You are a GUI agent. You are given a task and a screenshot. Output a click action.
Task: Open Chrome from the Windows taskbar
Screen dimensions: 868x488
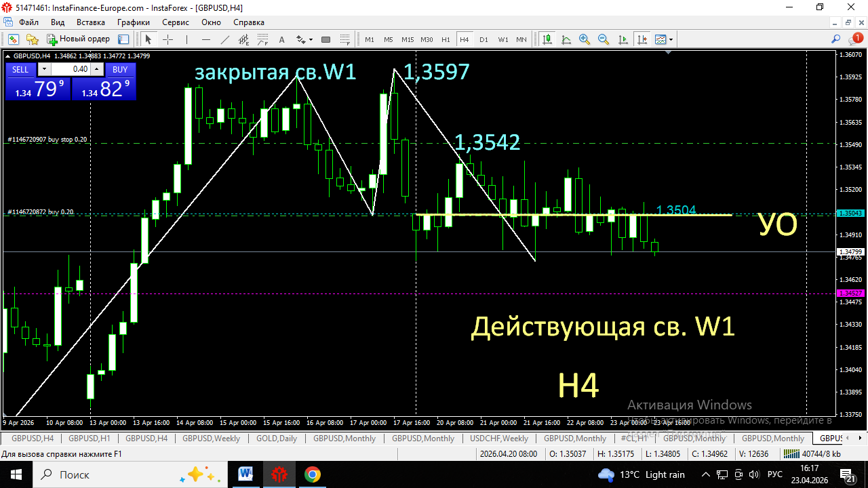coord(313,474)
